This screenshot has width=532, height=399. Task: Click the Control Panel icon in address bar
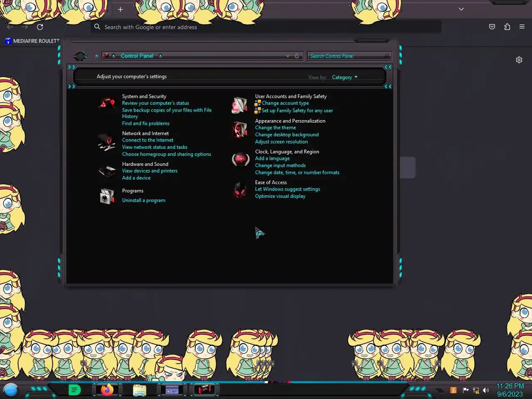pos(106,56)
